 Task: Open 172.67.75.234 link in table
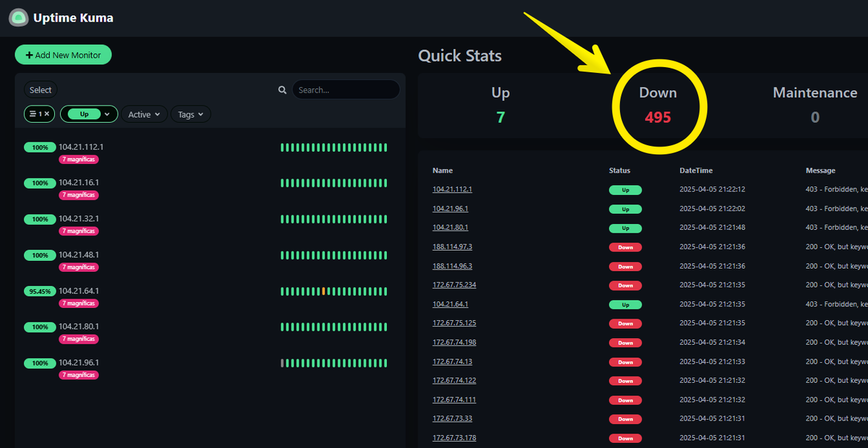[454, 285]
